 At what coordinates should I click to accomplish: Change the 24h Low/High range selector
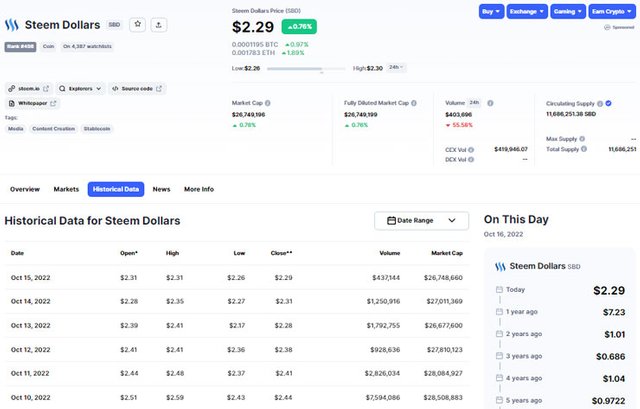coord(396,67)
